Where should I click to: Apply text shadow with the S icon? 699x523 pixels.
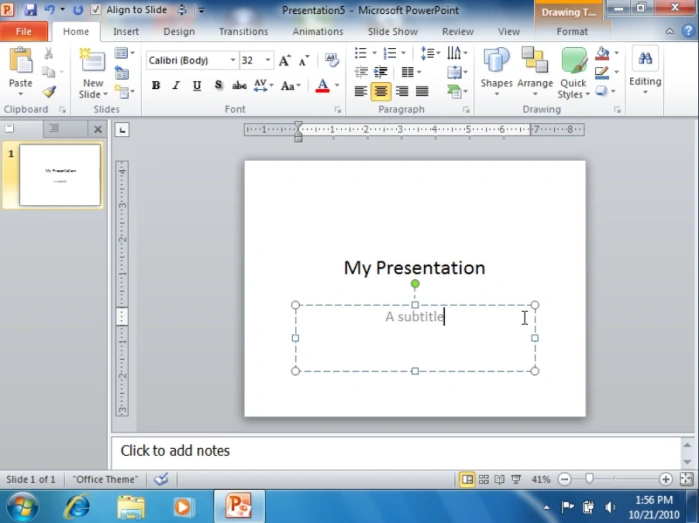tap(218, 85)
